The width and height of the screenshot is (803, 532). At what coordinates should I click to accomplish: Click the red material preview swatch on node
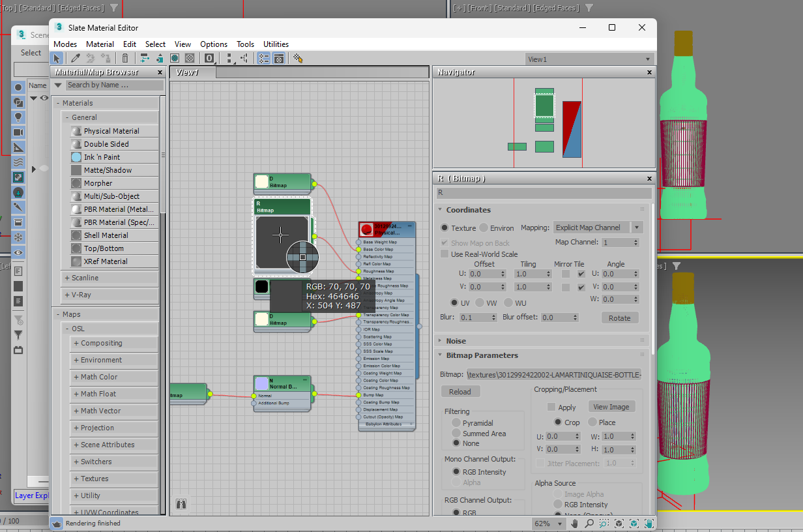[x=366, y=229]
